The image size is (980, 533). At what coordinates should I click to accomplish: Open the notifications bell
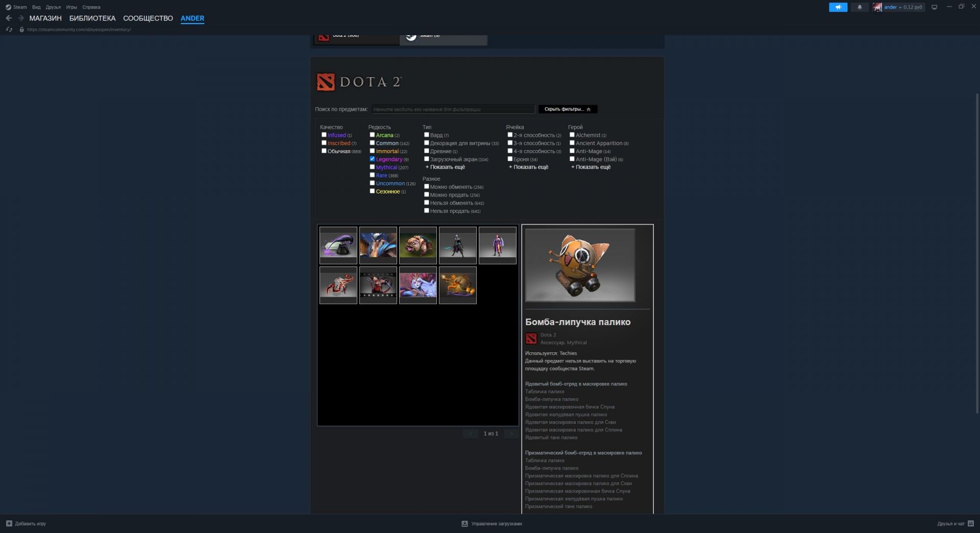[860, 7]
